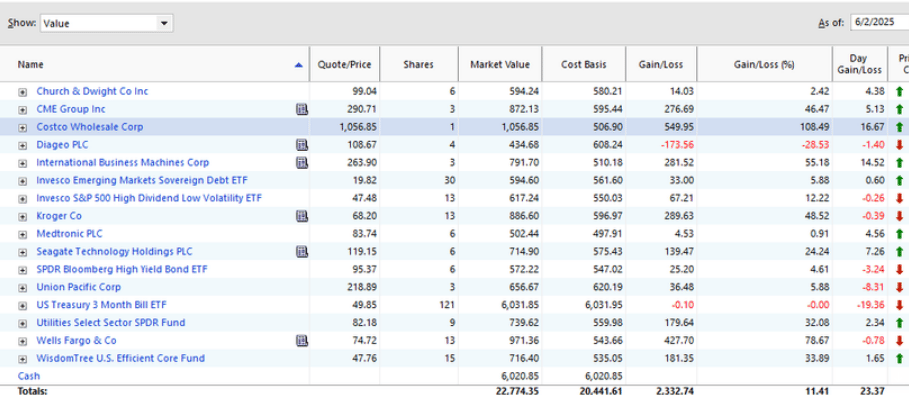This screenshot has height=395, width=909.
Task: Click the calculator icon beside Wells Fargo & Co
Action: click(301, 341)
